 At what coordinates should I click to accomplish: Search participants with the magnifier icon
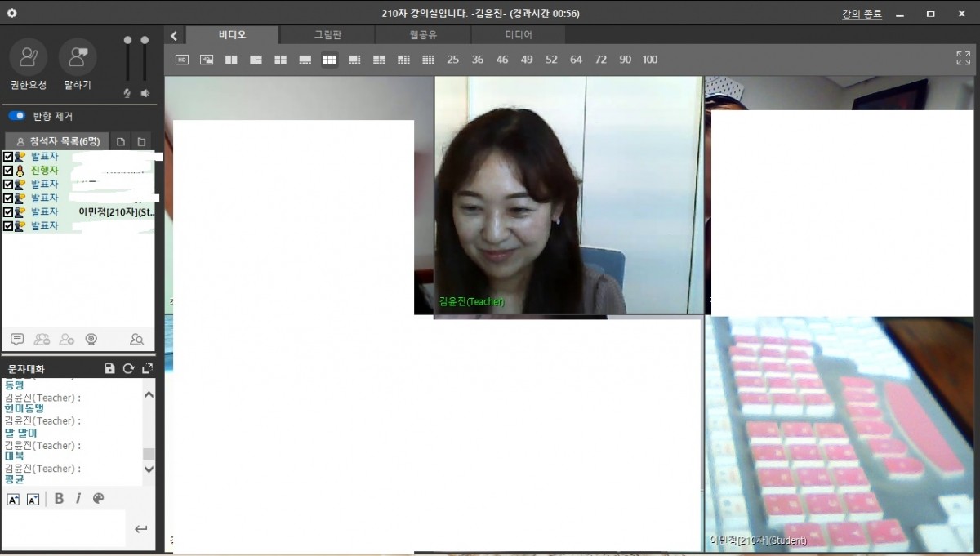pyautogui.click(x=136, y=340)
